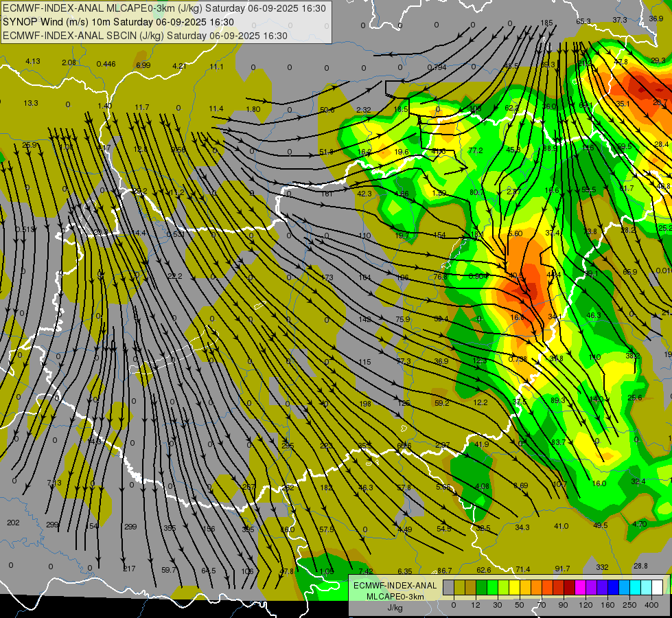672x618 pixels.
Task: Click the map value 142
Action: [364, 319]
